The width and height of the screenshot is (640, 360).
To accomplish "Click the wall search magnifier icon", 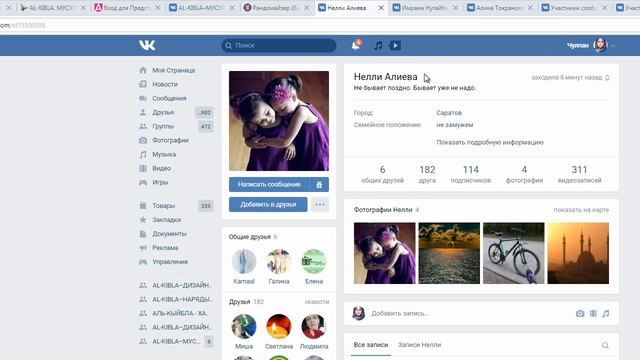I will pyautogui.click(x=605, y=346).
